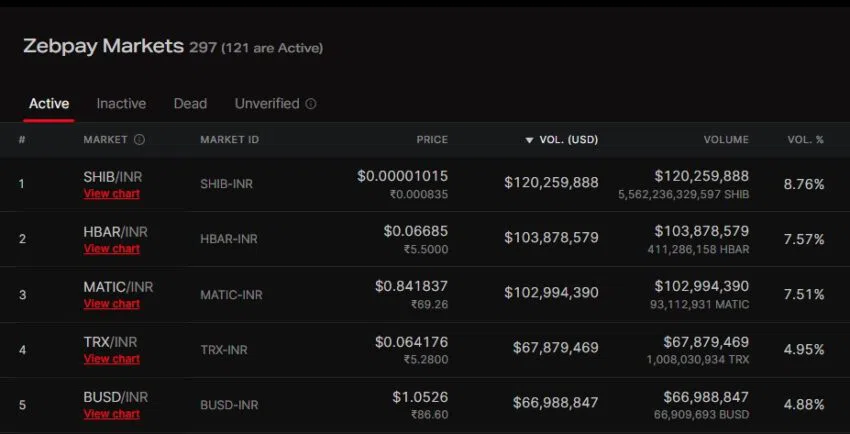Screen dimensions: 850x434
Task: Click info icon next to Market header
Action: (139, 140)
